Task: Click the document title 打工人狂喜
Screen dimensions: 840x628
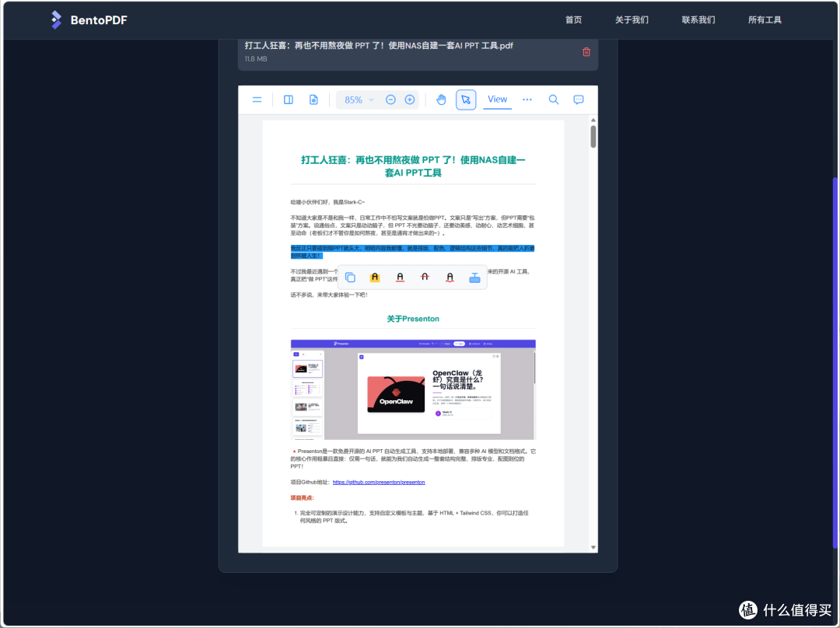Action: click(x=413, y=166)
